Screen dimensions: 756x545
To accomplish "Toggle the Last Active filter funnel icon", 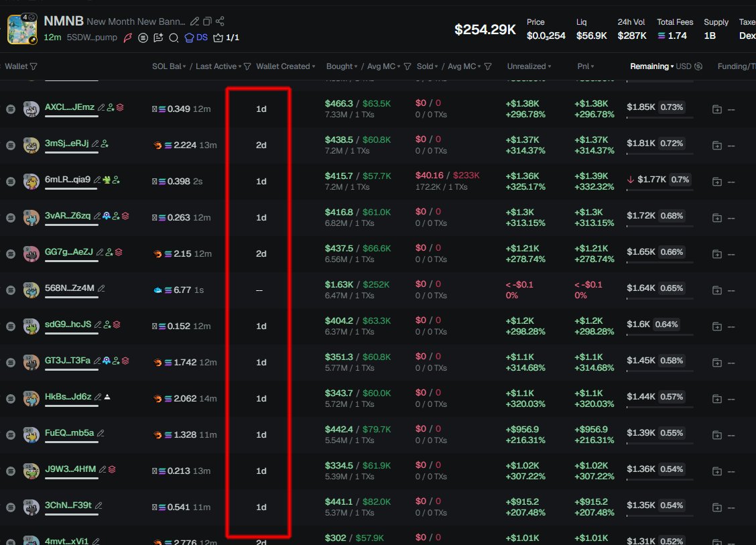I will tap(247, 66).
